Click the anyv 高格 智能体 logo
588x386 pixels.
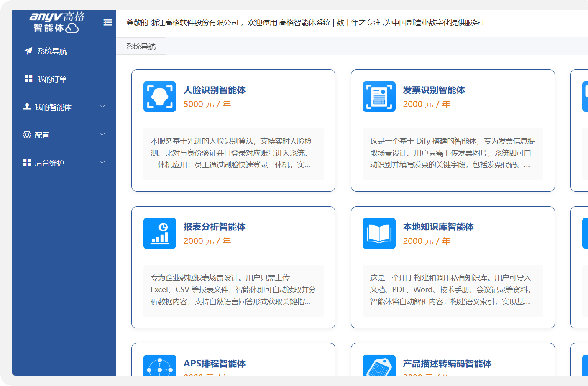coord(57,22)
